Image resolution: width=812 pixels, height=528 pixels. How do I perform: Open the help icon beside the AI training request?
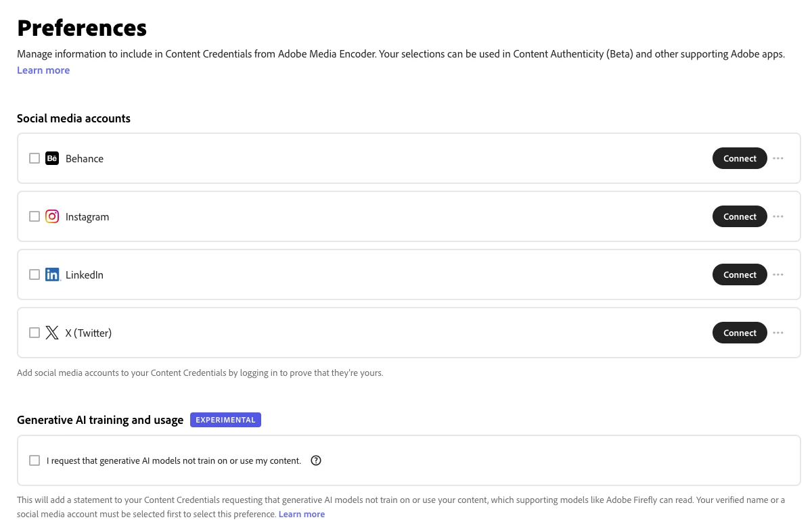(316, 460)
